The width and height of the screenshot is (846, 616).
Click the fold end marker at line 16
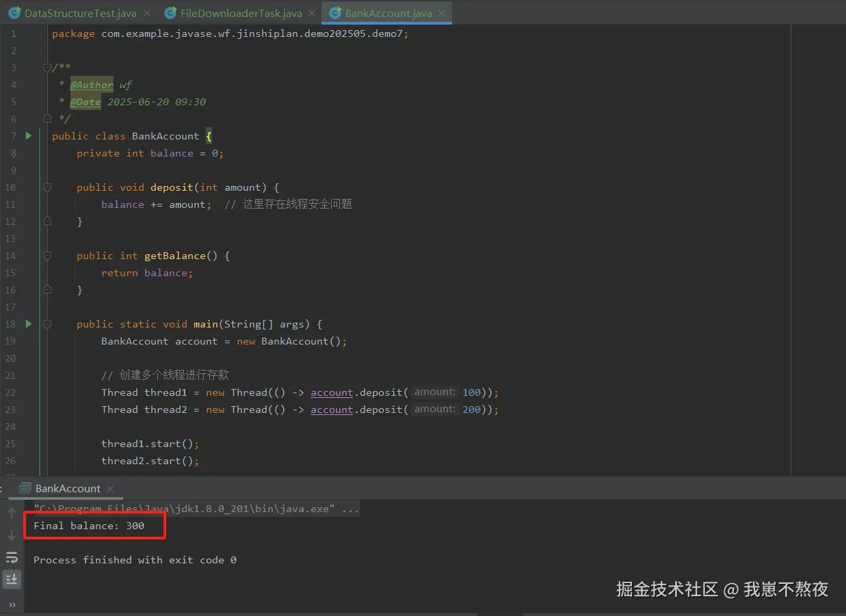pyautogui.click(x=47, y=289)
